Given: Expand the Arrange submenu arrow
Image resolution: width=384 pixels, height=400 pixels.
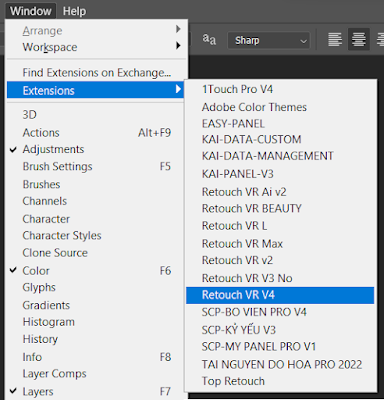Looking at the screenshot, I should coord(178,29).
